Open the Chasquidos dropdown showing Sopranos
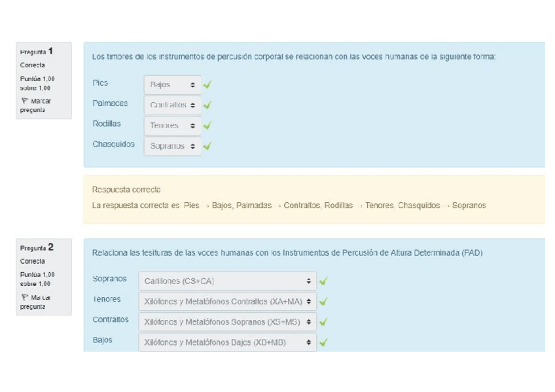This screenshot has height=392, width=555. point(172,146)
